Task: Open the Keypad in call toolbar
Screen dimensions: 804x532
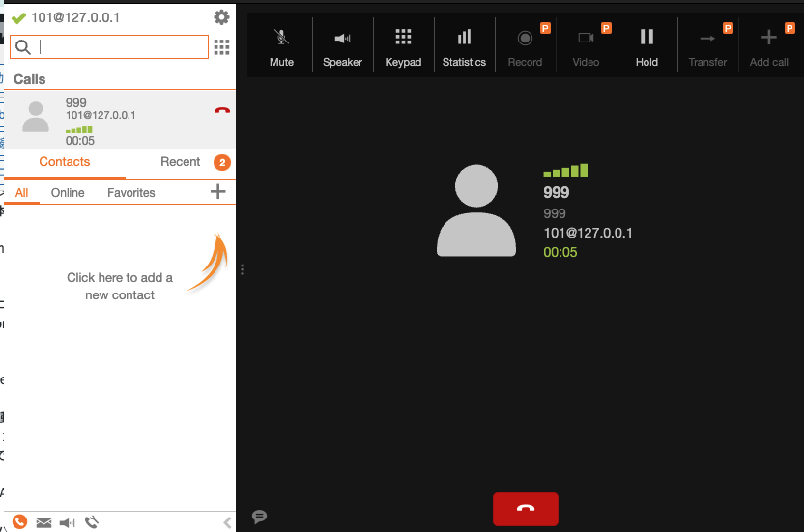Action: (x=403, y=46)
